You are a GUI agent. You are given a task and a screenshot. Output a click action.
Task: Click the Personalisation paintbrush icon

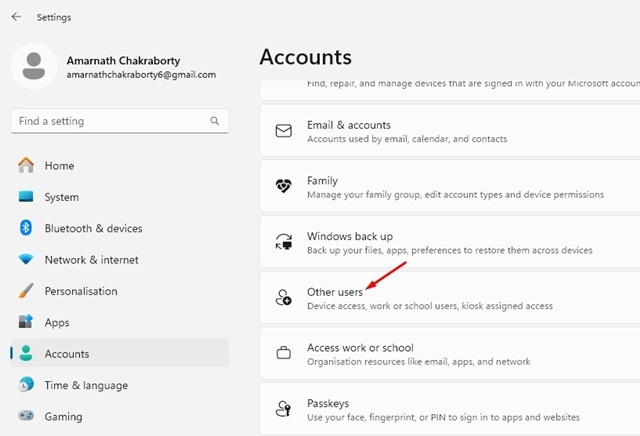[26, 291]
